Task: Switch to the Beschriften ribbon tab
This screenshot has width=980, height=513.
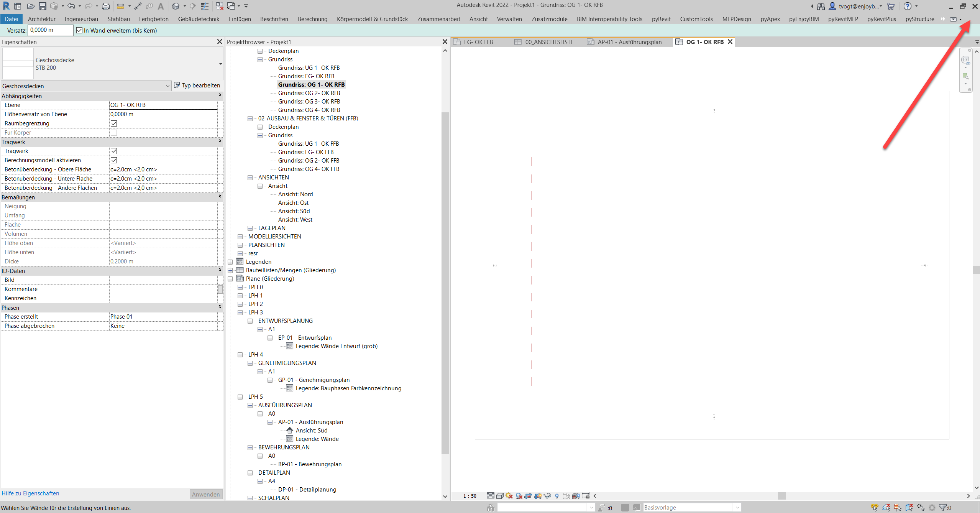Action: point(274,19)
